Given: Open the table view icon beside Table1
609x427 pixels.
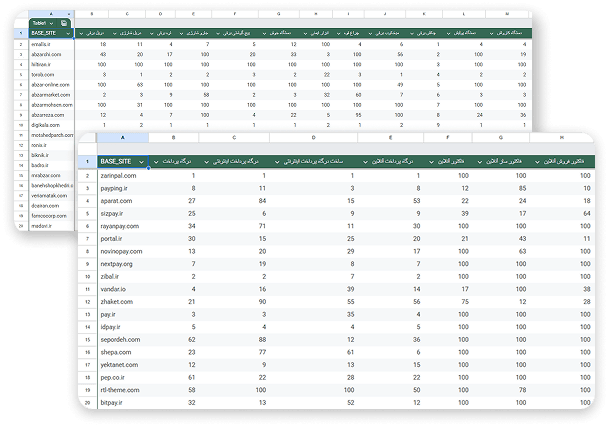Looking at the screenshot, I should [x=64, y=23].
